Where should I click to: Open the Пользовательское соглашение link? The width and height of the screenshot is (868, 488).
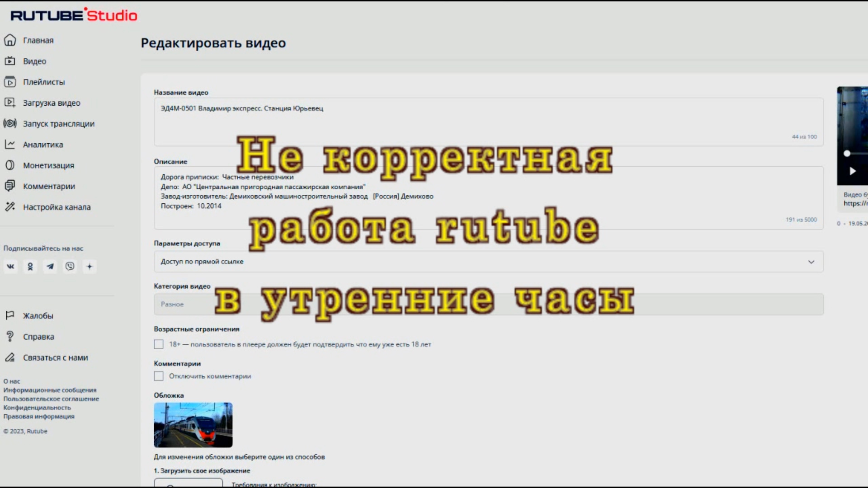coord(51,399)
